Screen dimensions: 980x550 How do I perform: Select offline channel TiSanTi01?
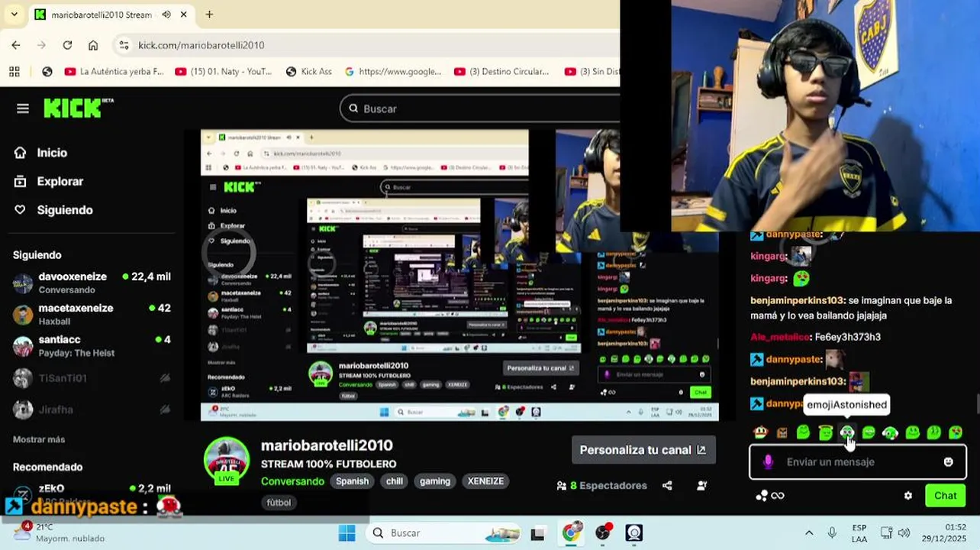tap(92, 378)
